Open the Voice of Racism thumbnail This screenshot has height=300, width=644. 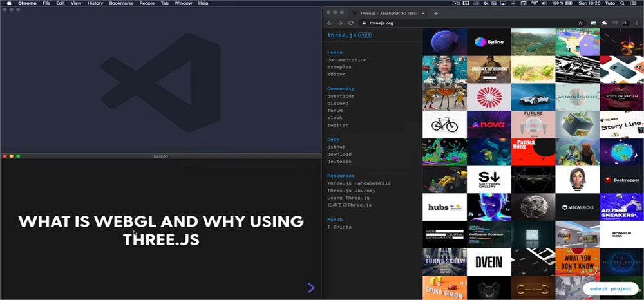click(622, 97)
